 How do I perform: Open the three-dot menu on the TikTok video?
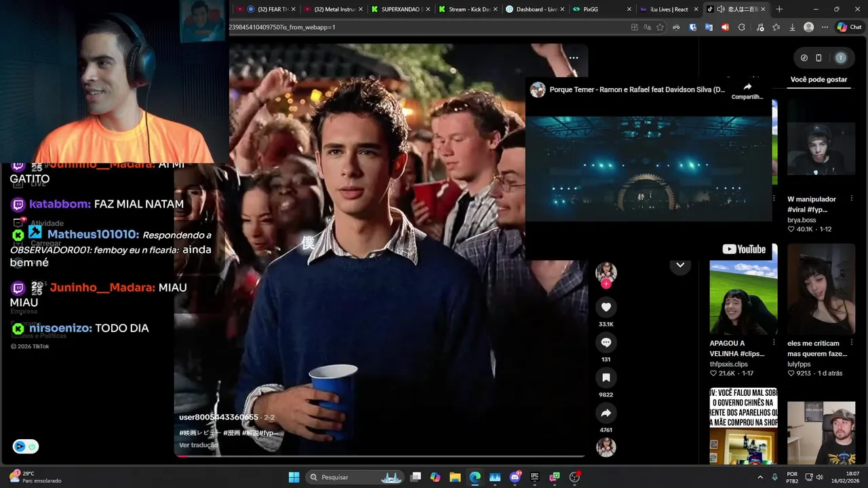click(574, 58)
